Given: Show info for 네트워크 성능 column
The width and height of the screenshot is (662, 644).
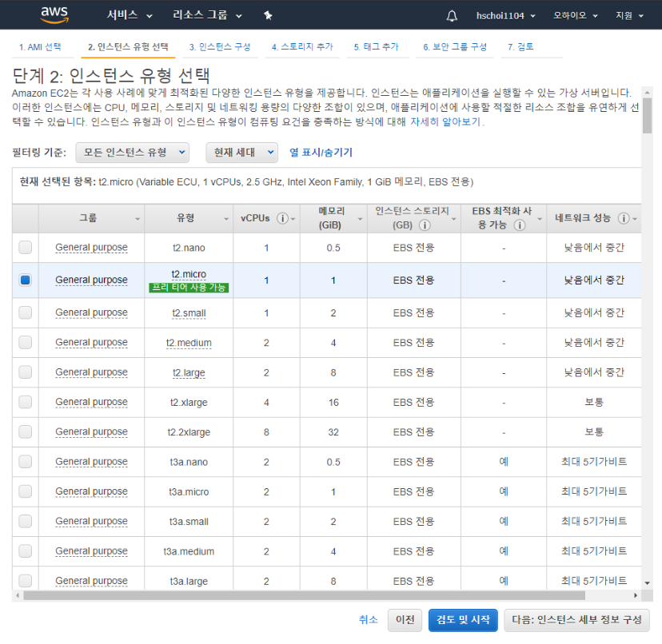Looking at the screenshot, I should point(623,218).
